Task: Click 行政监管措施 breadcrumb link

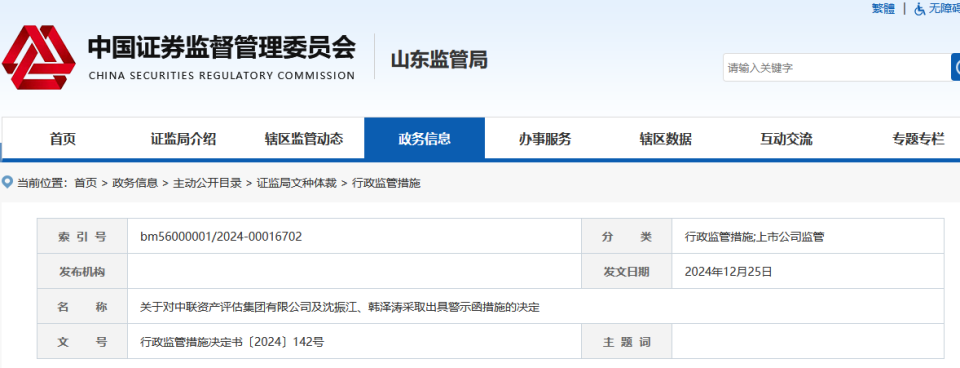Action: pyautogui.click(x=386, y=182)
